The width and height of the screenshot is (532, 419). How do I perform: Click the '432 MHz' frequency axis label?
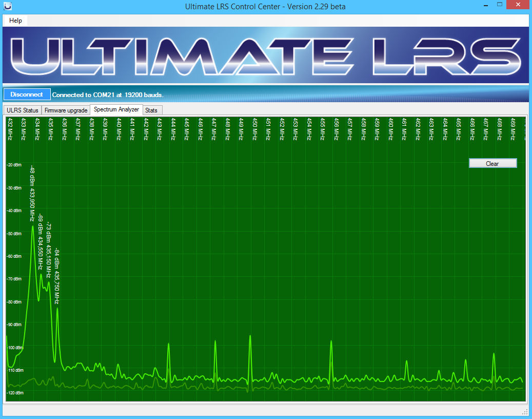[x=10, y=129]
